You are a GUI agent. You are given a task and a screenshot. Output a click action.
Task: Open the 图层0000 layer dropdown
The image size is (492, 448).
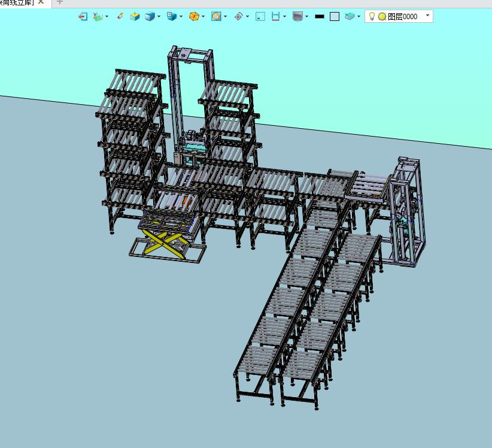pos(427,16)
